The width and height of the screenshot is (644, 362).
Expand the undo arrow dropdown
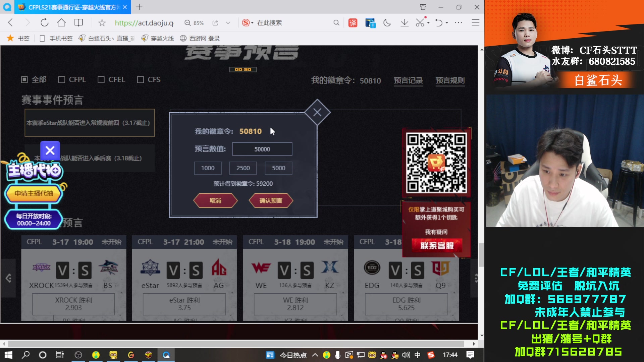tap(447, 23)
